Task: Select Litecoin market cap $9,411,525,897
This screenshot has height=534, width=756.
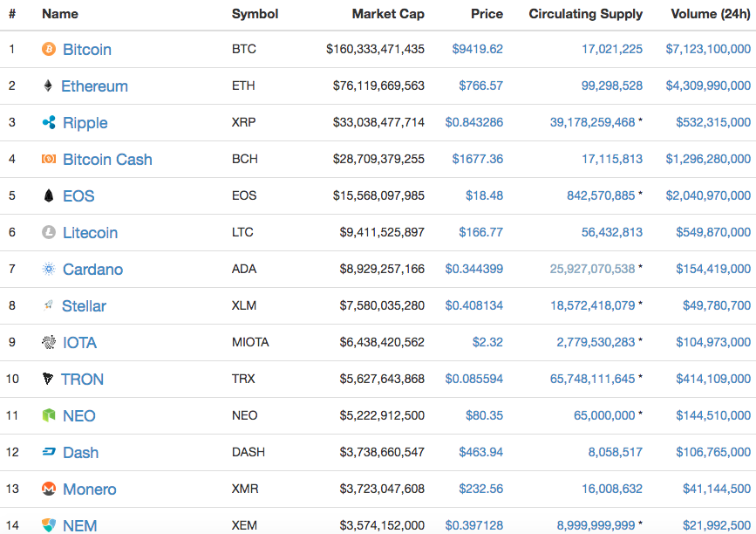Action: tap(382, 232)
